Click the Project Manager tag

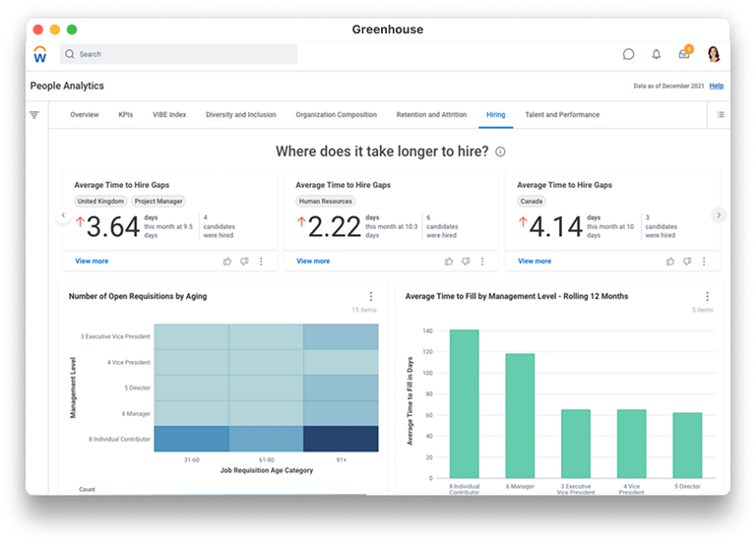158,201
